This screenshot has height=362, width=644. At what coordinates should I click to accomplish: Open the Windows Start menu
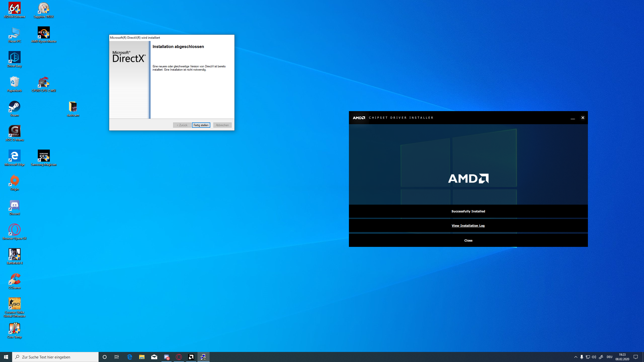(6, 357)
